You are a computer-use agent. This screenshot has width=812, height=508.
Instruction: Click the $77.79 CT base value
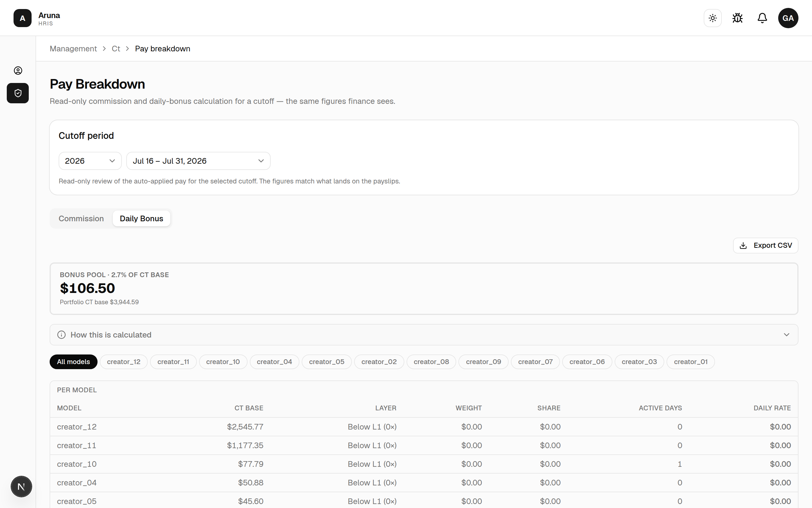pos(251,464)
